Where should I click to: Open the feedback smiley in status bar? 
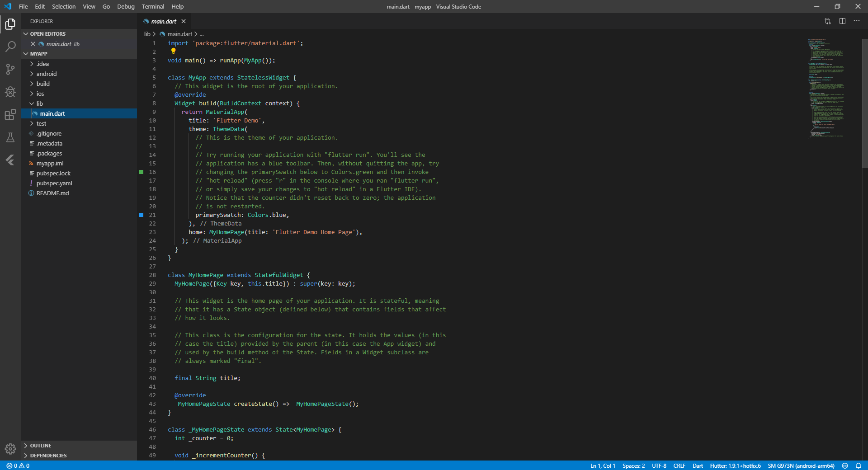point(845,465)
